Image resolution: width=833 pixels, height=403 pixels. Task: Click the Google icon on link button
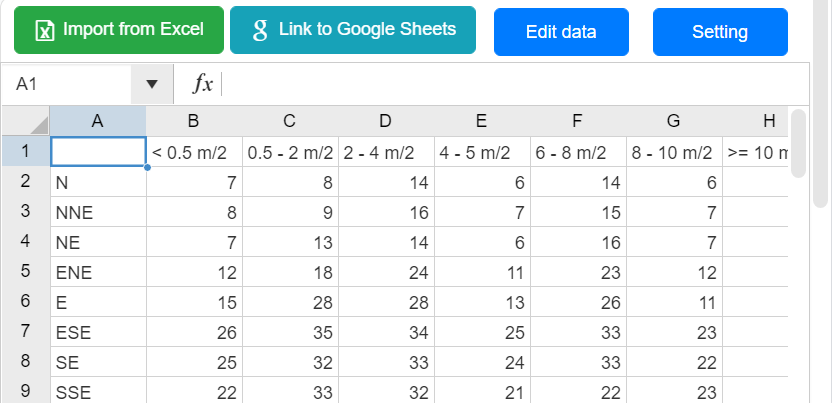260,30
